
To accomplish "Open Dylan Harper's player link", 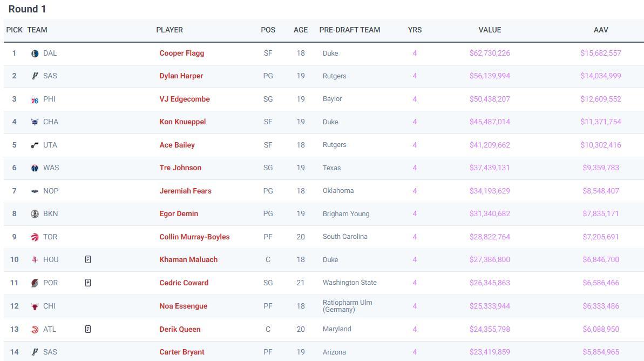I will click(x=181, y=76).
